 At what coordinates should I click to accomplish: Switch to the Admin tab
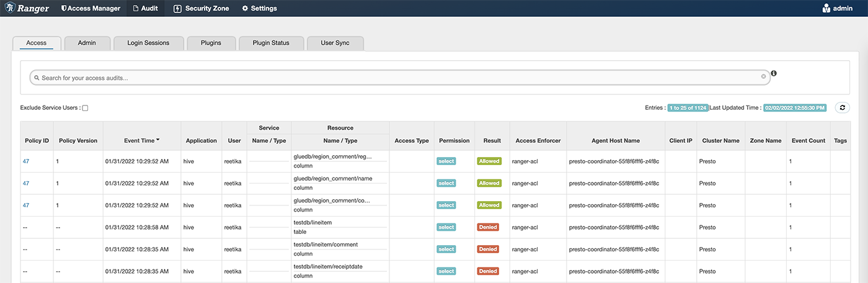click(x=87, y=43)
